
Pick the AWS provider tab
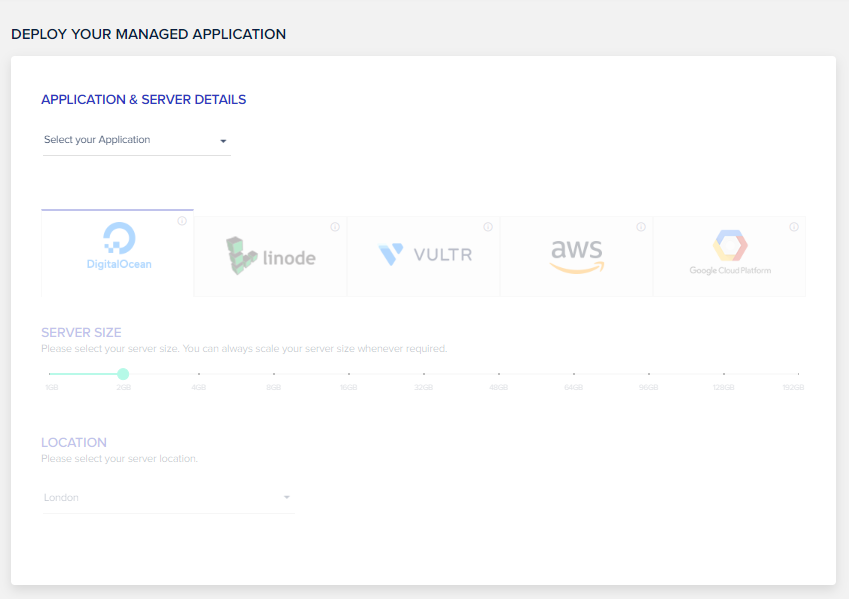[x=576, y=256]
